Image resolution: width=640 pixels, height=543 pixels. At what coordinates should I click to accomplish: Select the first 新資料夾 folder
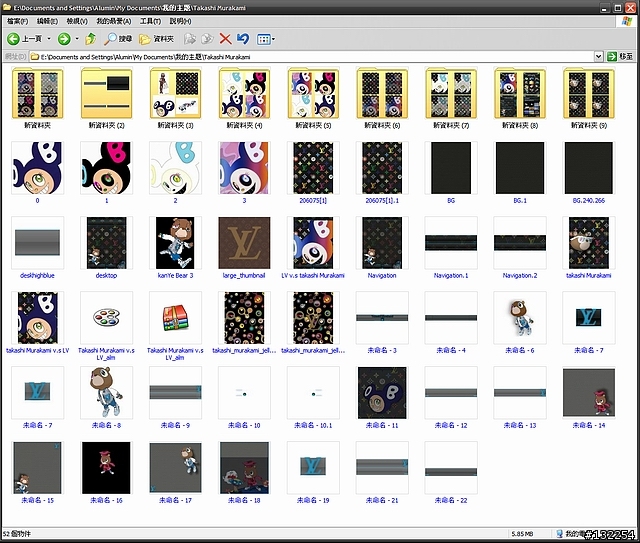[38, 94]
